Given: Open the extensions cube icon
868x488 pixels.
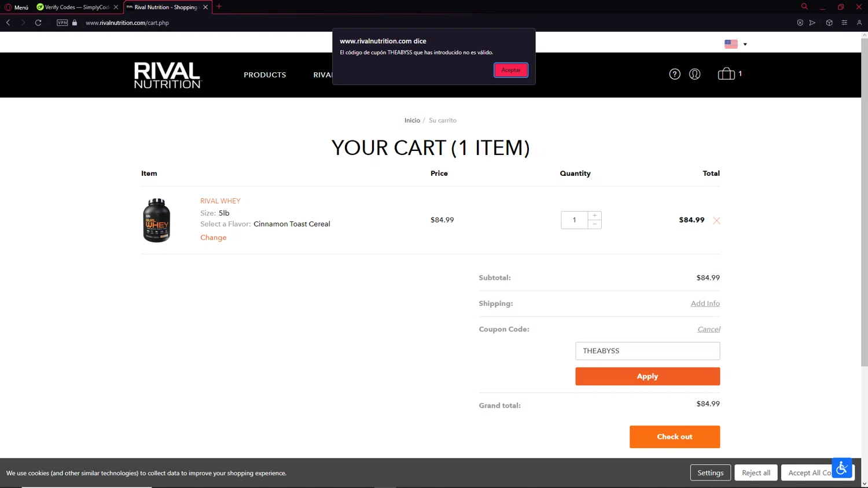Looking at the screenshot, I should [x=829, y=23].
